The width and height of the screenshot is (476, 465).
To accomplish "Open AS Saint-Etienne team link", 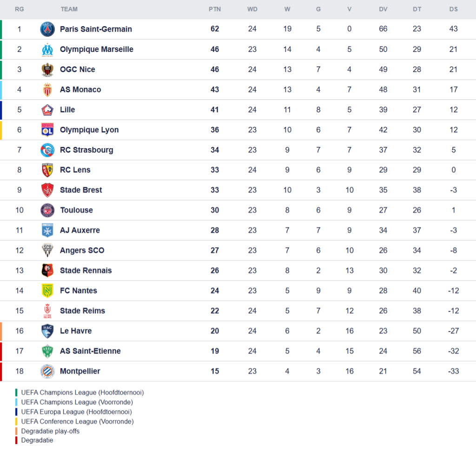I will [x=90, y=351].
